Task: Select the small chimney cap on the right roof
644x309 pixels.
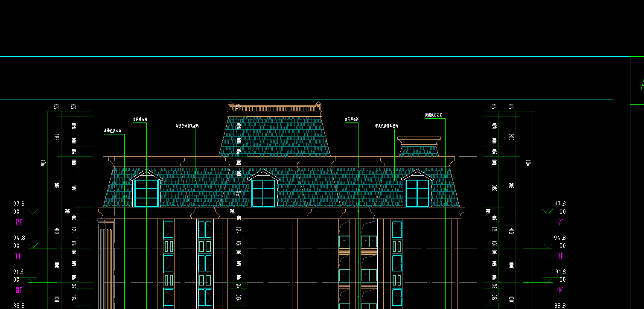Action: point(419,141)
